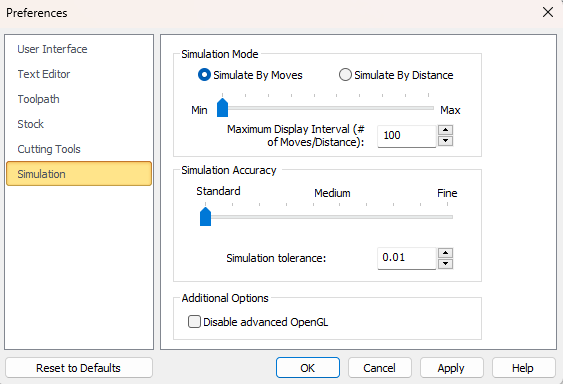Click Apply to save settings

click(x=451, y=367)
